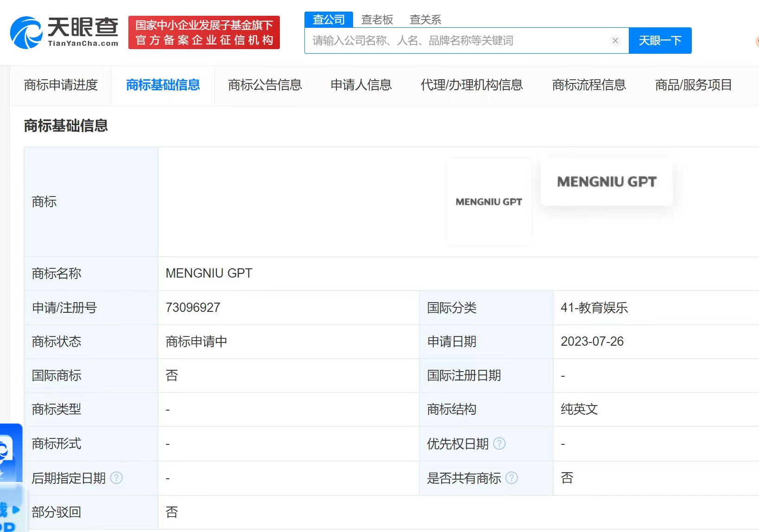
Task: Click the 商标基础信息 section heading
Action: tap(66, 126)
